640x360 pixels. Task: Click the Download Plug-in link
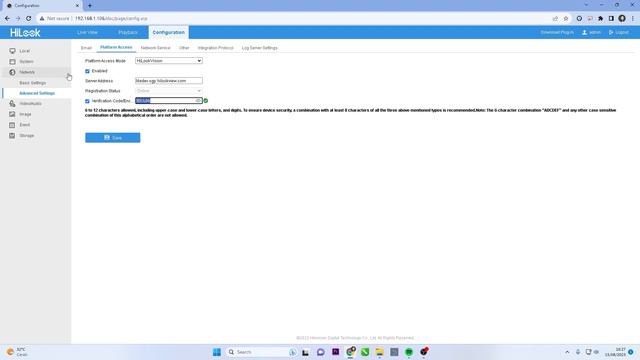pyautogui.click(x=557, y=32)
